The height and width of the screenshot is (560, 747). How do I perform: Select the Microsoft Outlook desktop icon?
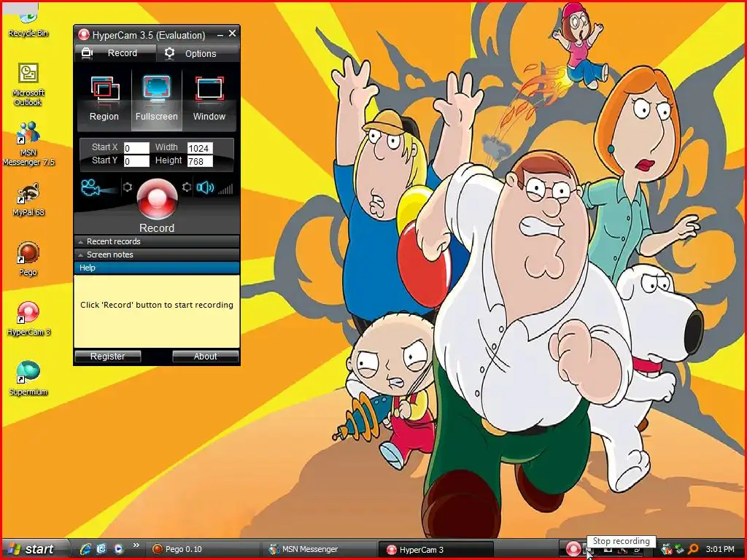28,85
